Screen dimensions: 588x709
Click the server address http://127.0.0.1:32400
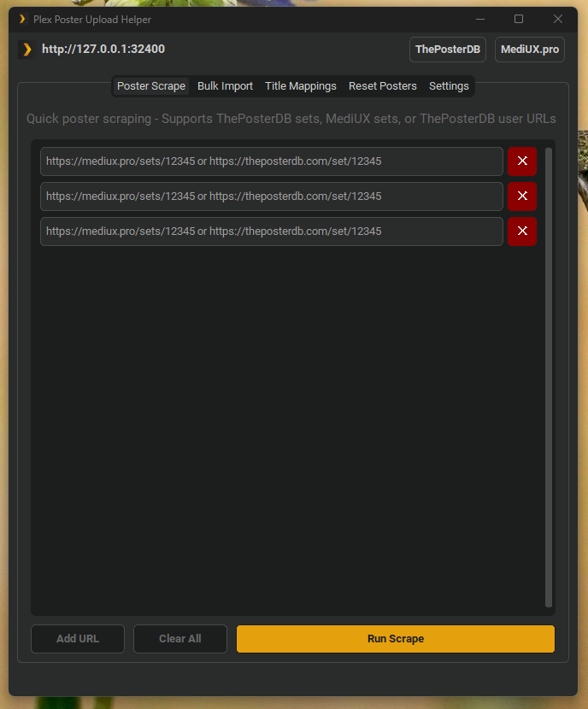coord(103,49)
